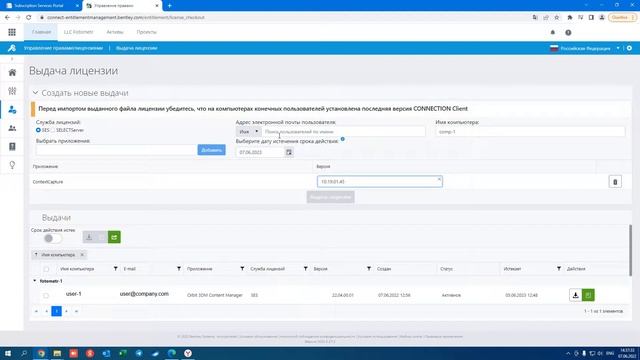
Task: Filter the Версия column
Action: 369,269
